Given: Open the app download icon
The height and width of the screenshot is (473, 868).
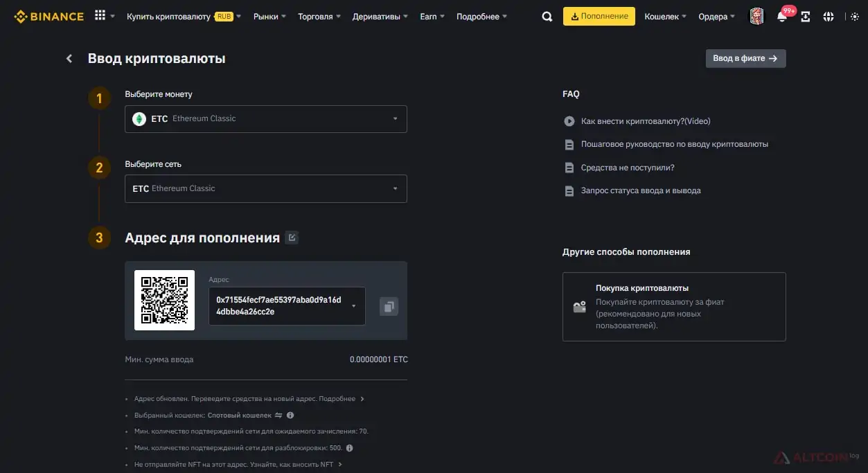Looking at the screenshot, I should click(x=805, y=17).
